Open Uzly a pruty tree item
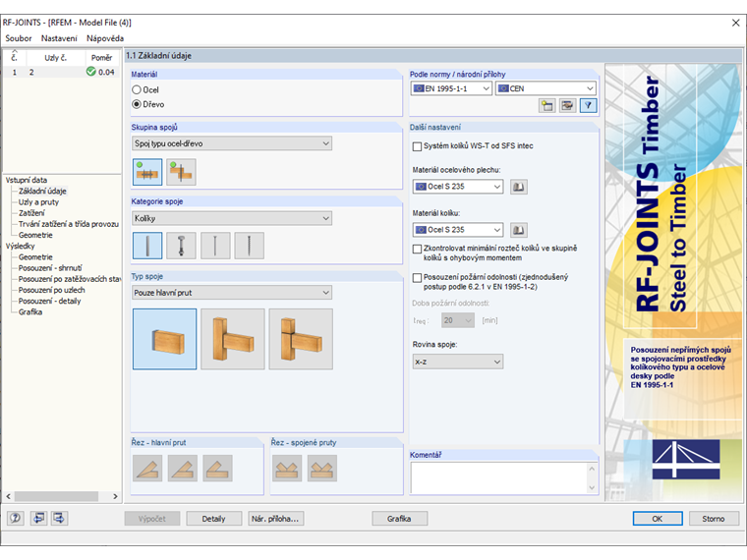The image size is (747, 560). click(x=38, y=202)
